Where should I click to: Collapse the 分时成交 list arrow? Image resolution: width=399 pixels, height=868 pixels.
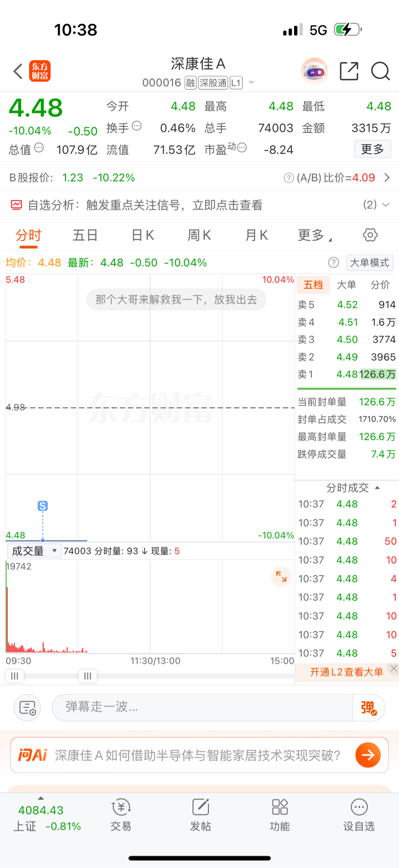377,488
